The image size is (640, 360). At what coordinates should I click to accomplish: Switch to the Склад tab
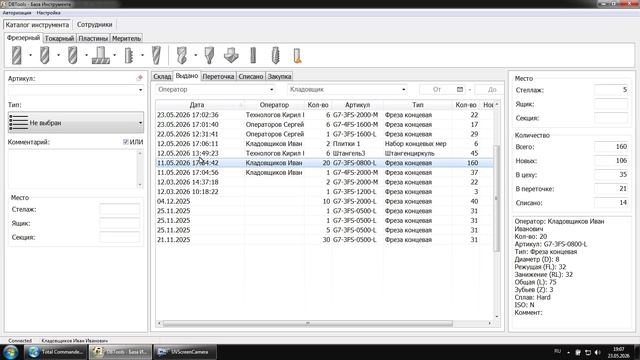[162, 76]
